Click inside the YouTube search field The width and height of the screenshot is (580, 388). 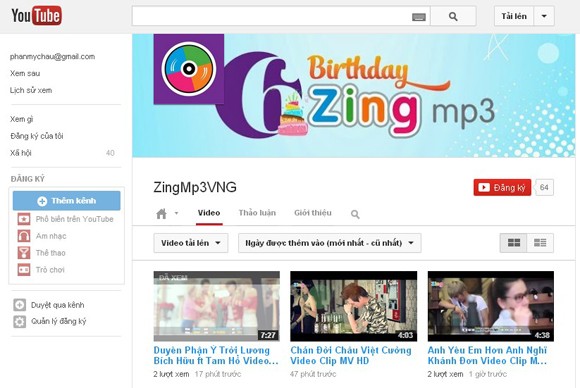272,16
